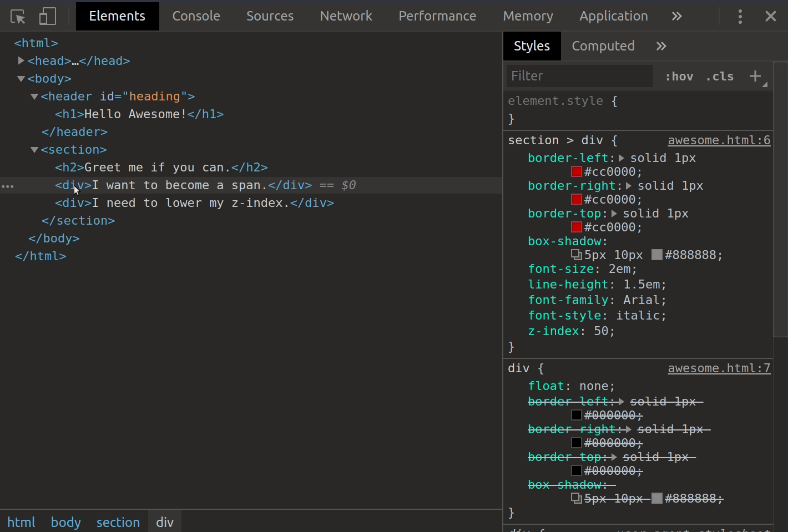Expand the head element node
The image size is (788, 532).
pyautogui.click(x=21, y=60)
